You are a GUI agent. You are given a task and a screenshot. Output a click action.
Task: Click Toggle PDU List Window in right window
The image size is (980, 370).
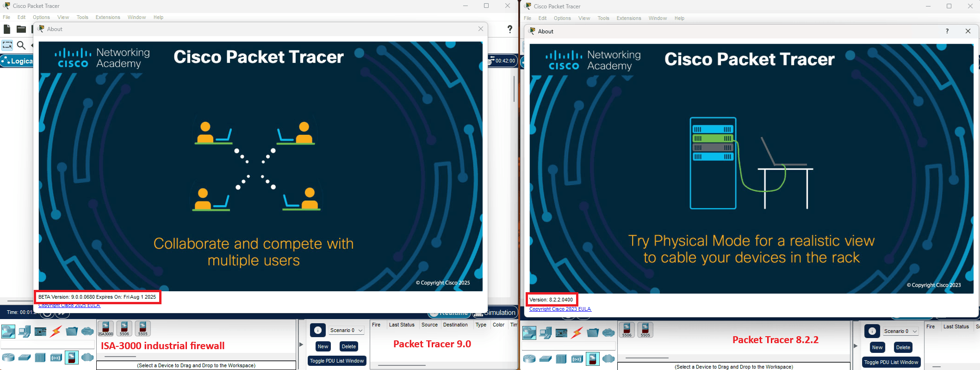coord(891,362)
